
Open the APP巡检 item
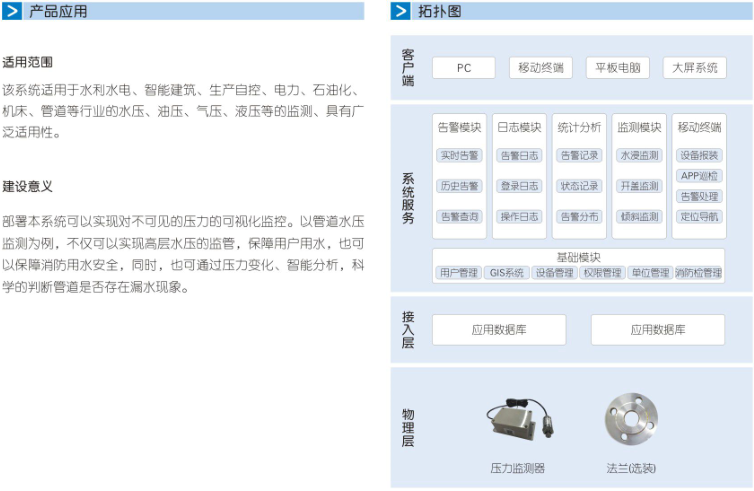click(699, 176)
